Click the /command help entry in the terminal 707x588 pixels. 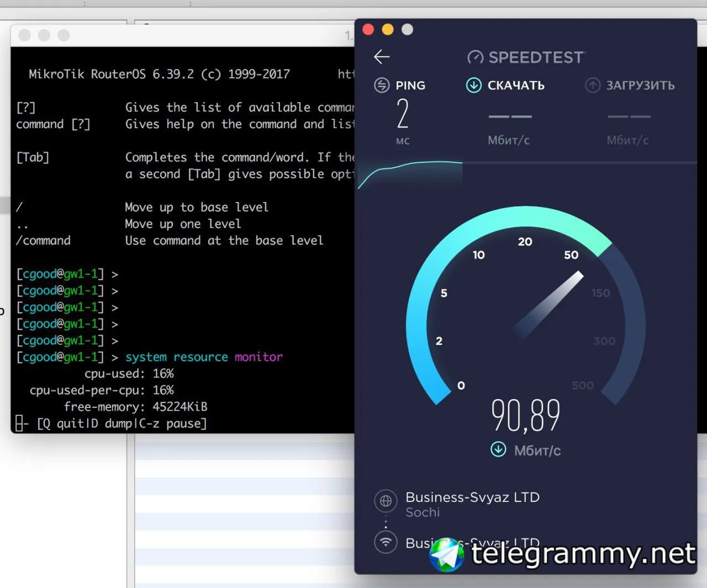43,241
